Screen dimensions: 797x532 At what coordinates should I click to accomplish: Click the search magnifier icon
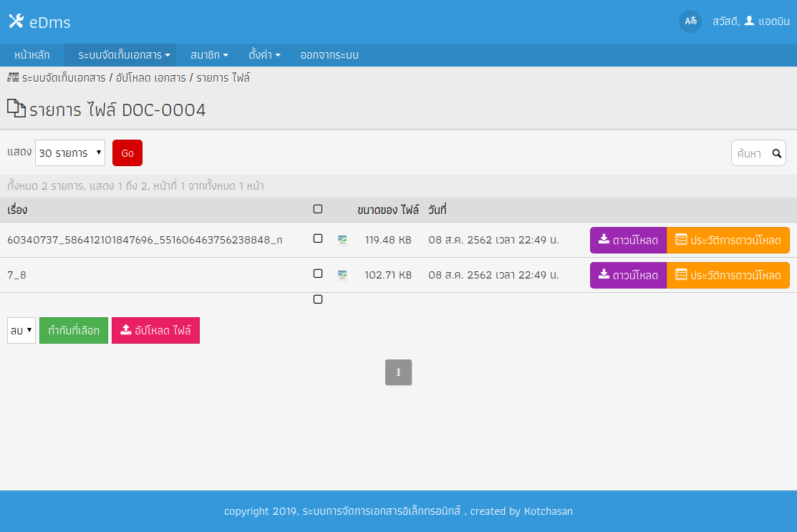(x=777, y=153)
